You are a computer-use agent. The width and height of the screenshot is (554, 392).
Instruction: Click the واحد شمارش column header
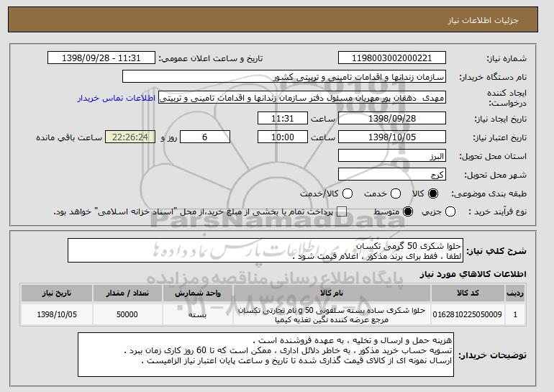198,293
